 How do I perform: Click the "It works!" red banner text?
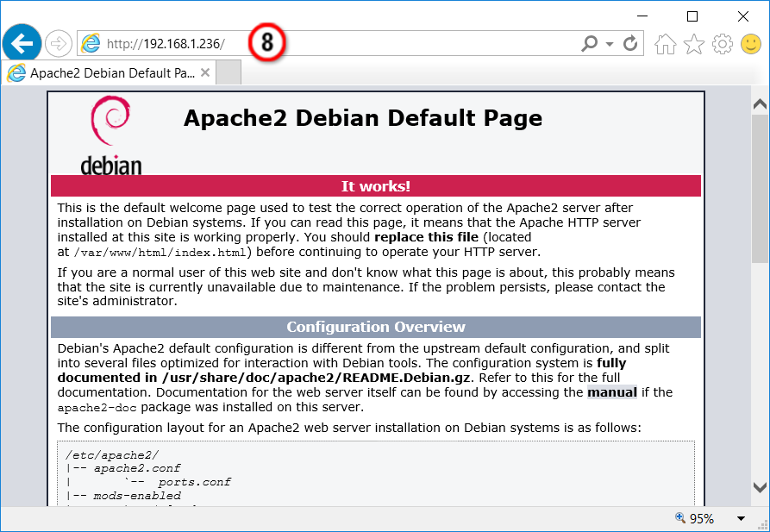click(376, 186)
